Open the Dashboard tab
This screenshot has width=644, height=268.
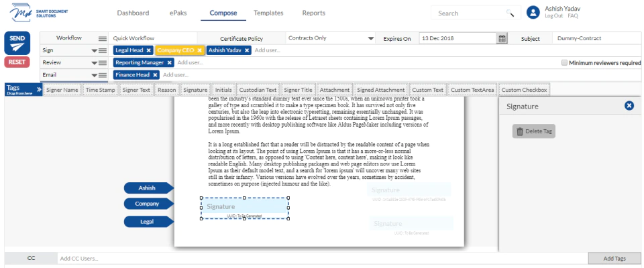133,13
